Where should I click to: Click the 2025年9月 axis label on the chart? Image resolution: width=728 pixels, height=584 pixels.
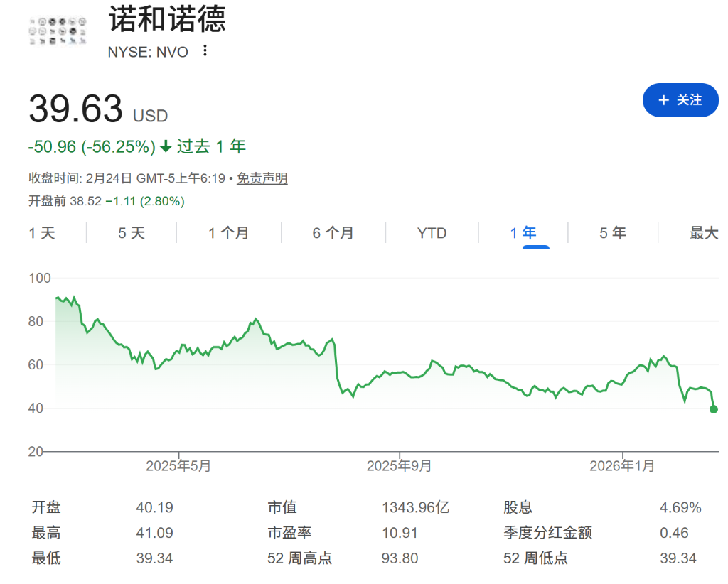point(398,466)
